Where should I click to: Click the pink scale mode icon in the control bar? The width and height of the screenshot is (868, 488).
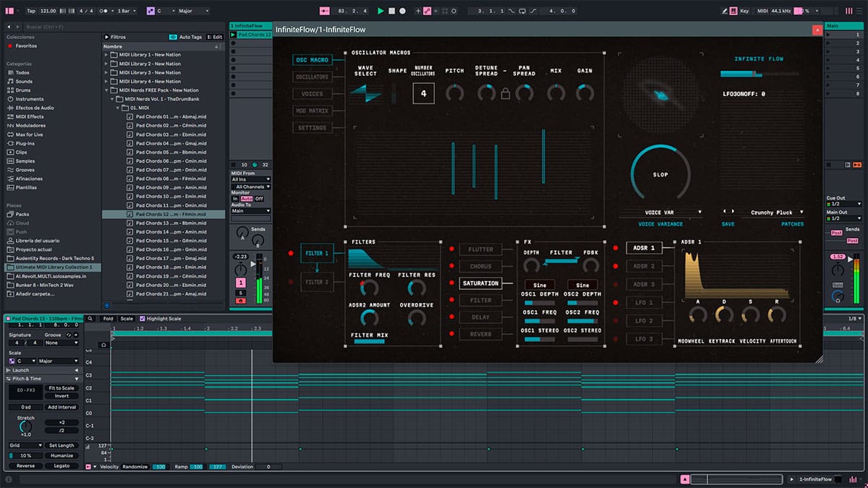point(150,11)
